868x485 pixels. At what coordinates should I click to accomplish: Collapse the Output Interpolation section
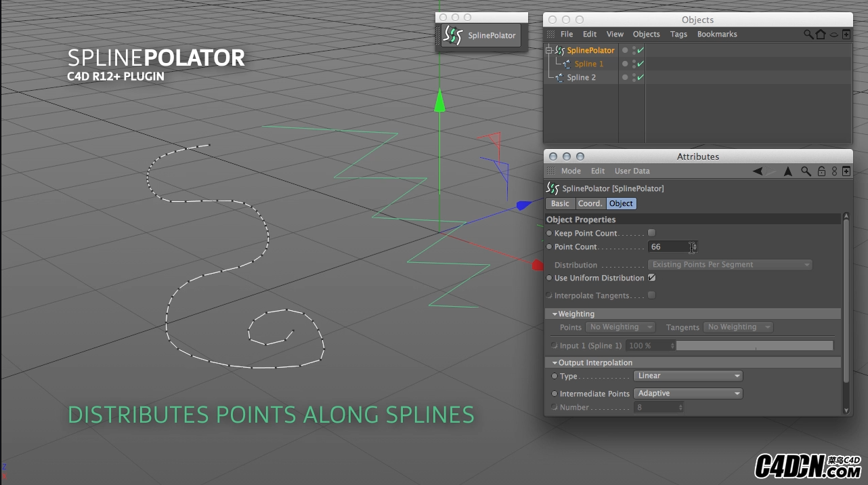(x=555, y=363)
